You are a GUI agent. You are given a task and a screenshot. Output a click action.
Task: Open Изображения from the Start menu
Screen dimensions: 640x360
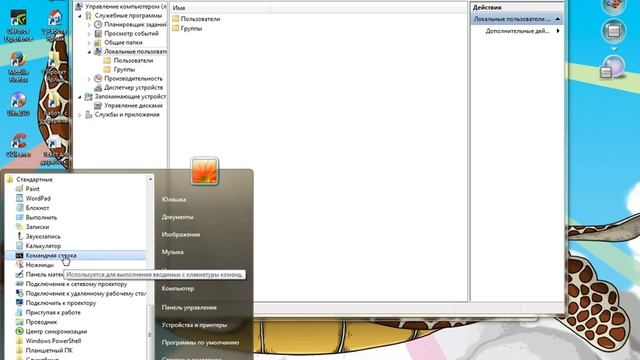point(181,234)
